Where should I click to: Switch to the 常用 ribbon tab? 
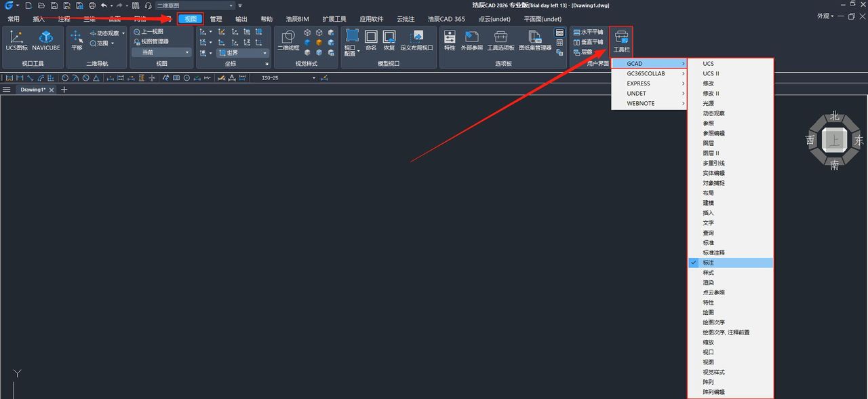tap(14, 19)
